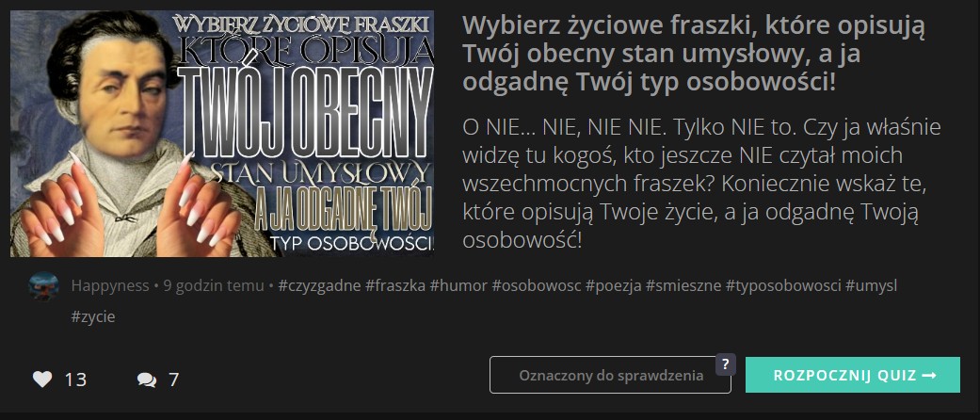Select the #czyzgadne hashtag
Viewport: 980px width, 420px height.
pyautogui.click(x=319, y=286)
